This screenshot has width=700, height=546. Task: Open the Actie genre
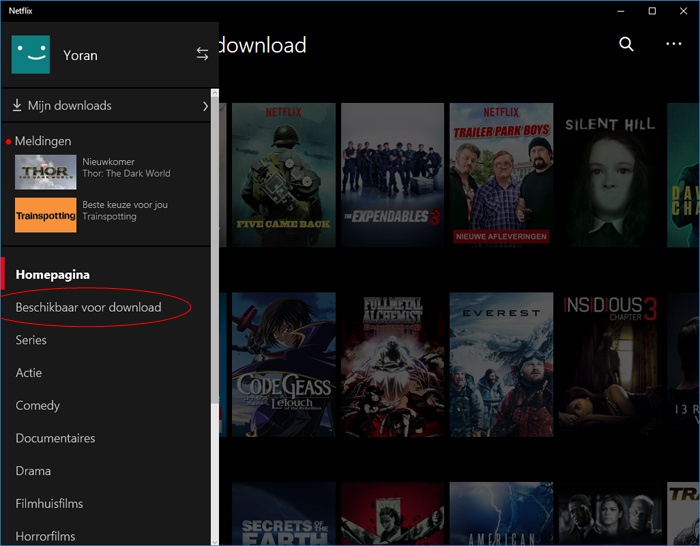(29, 373)
